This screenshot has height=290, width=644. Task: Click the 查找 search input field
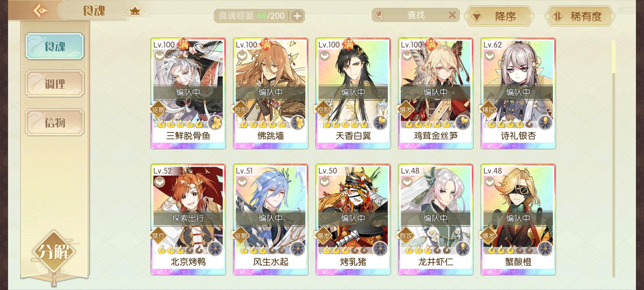416,15
